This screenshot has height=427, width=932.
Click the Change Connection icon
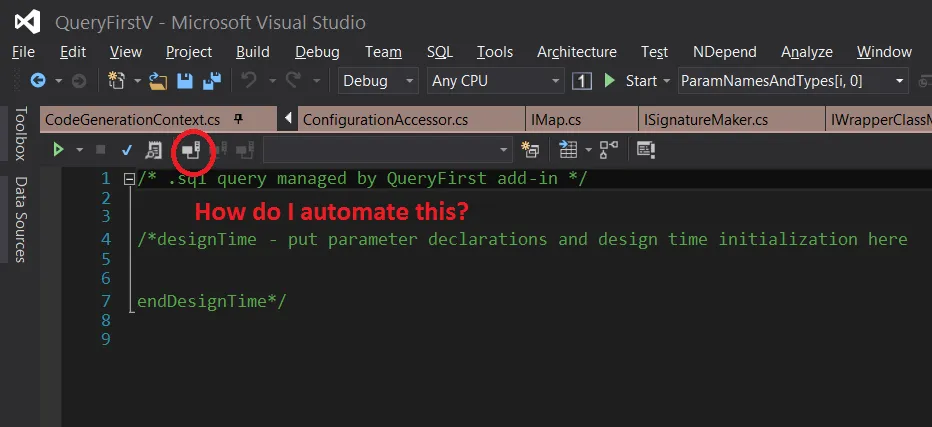[245, 150]
